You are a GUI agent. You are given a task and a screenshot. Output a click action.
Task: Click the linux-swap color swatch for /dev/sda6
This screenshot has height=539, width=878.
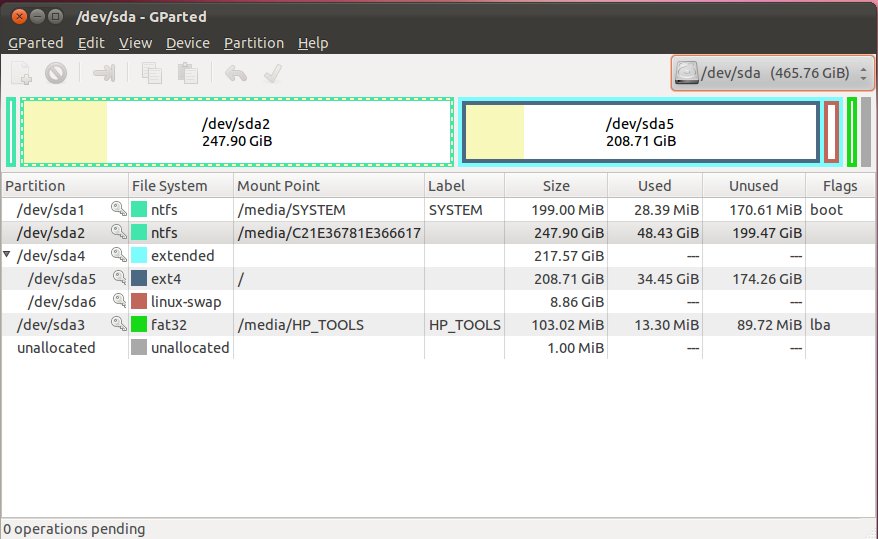pyautogui.click(x=139, y=301)
